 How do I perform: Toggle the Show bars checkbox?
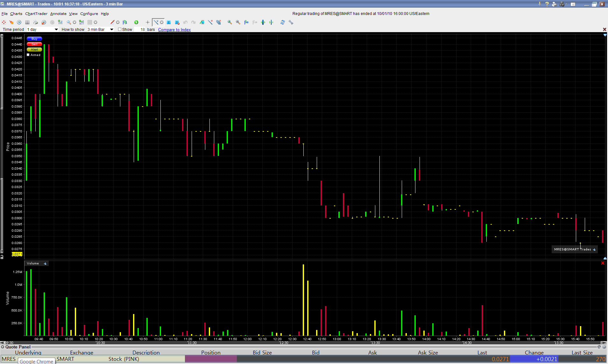120,29
